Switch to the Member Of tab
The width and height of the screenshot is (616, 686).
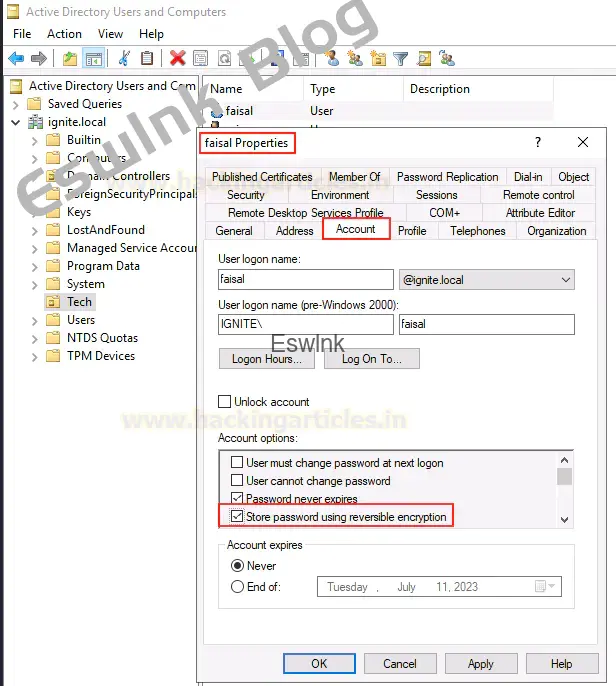[354, 177]
